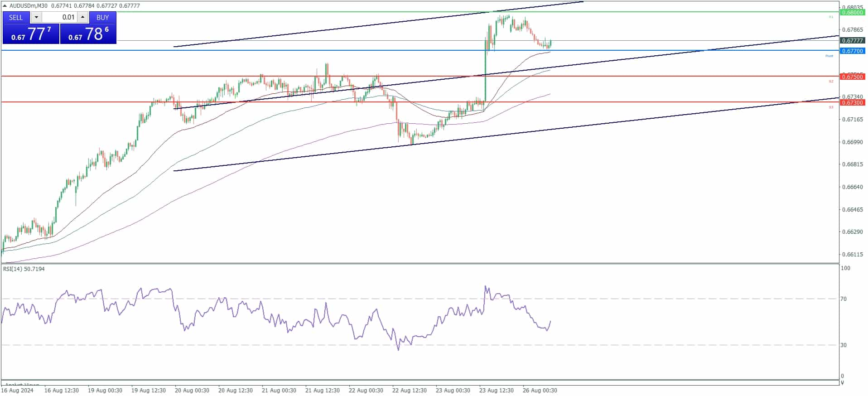Click the 16 Aug 2024 date label
This screenshot has height=396, width=868.
click(17, 390)
